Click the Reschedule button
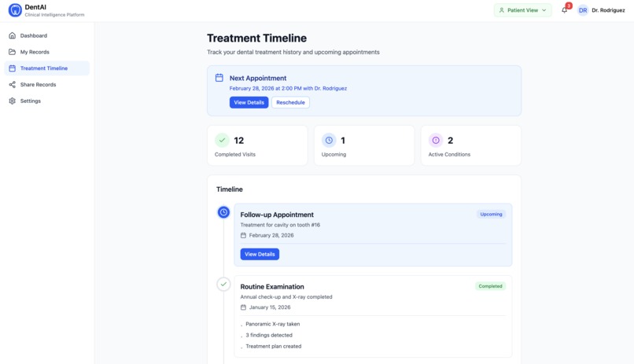The image size is (634, 364). coord(290,102)
